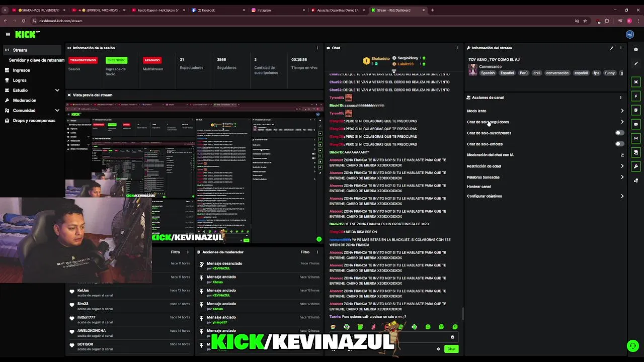Bookmark this page with the star icon

(x=585, y=21)
